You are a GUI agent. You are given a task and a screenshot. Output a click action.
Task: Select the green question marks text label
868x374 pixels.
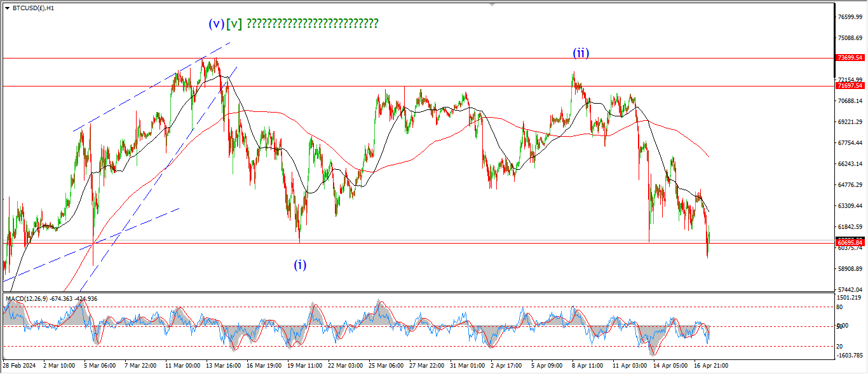click(312, 24)
